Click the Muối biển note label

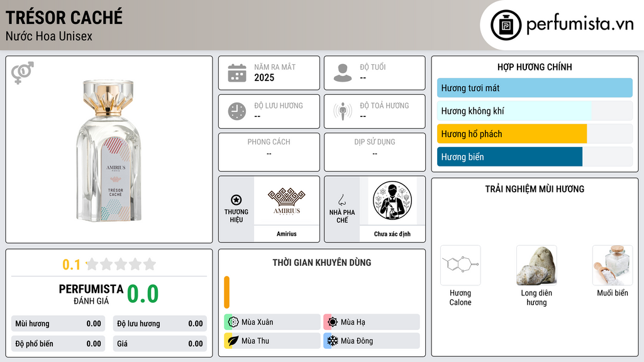613,293
